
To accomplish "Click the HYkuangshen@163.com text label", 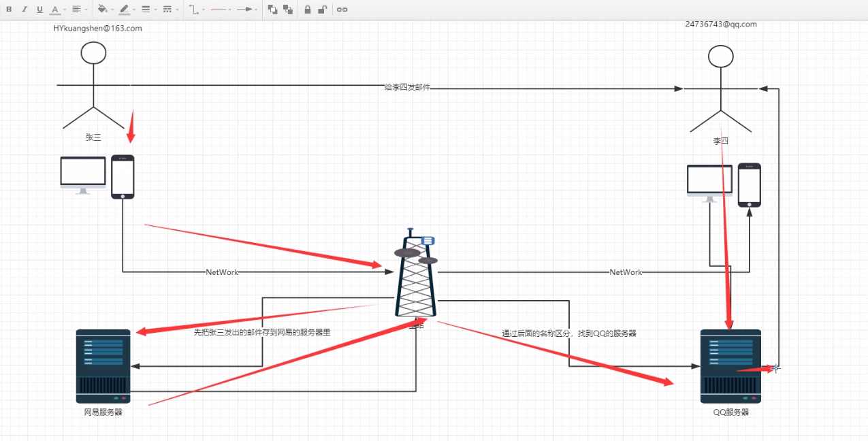I will click(x=97, y=29).
